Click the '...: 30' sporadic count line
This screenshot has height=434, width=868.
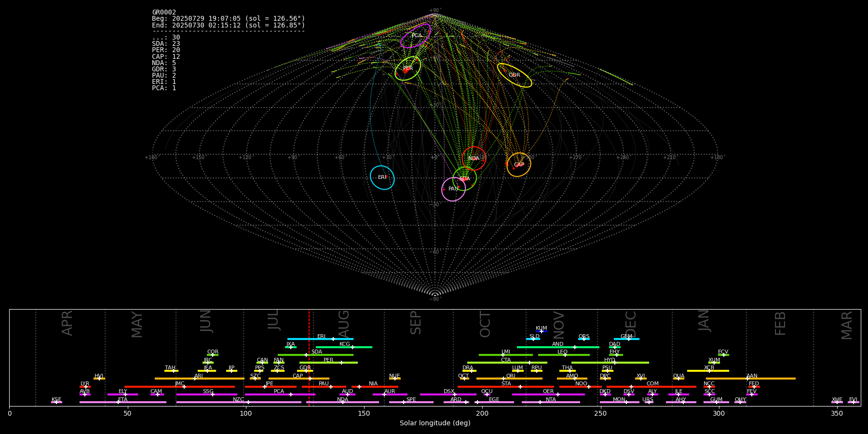pyautogui.click(x=166, y=38)
